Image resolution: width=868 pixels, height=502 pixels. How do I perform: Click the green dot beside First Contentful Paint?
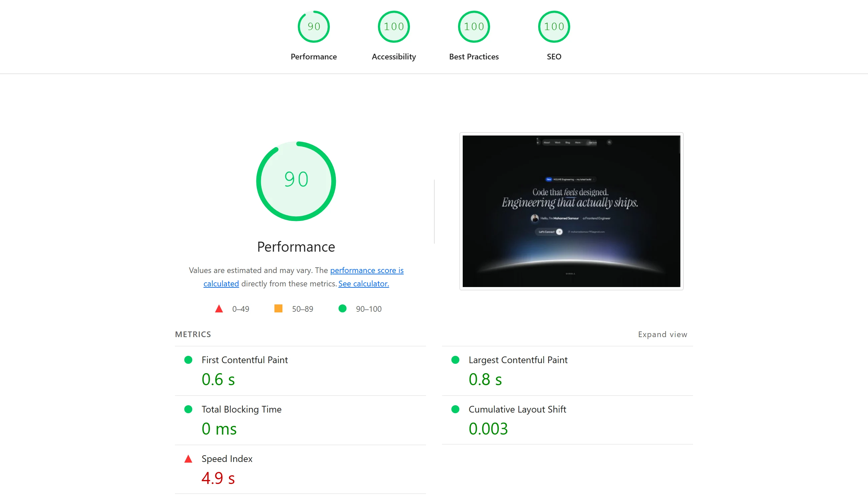point(188,360)
